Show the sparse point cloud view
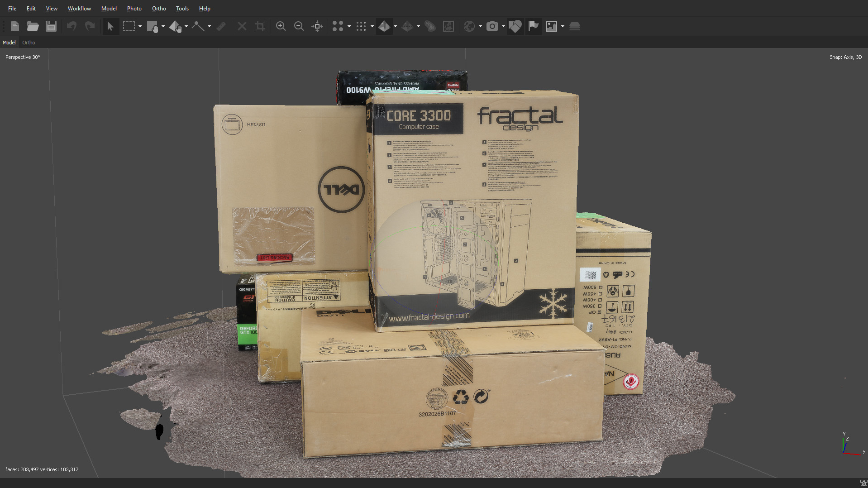This screenshot has height=488, width=868. 338,26
